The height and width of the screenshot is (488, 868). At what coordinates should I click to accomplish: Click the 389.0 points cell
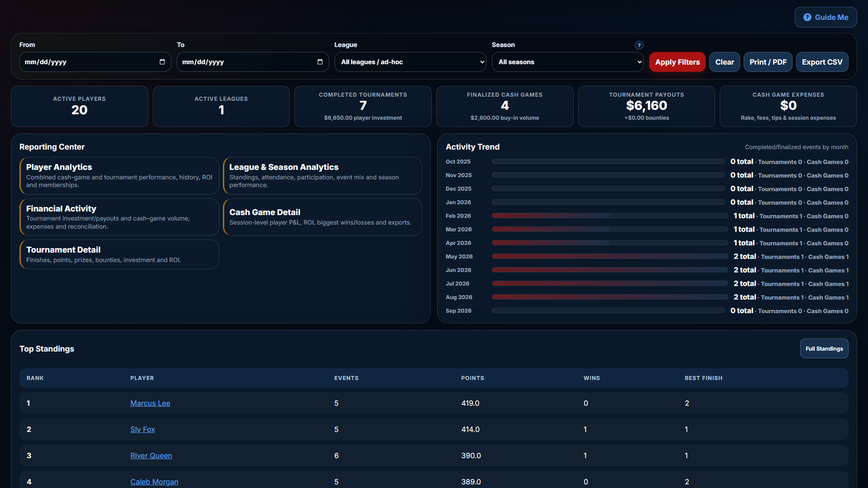tap(471, 482)
